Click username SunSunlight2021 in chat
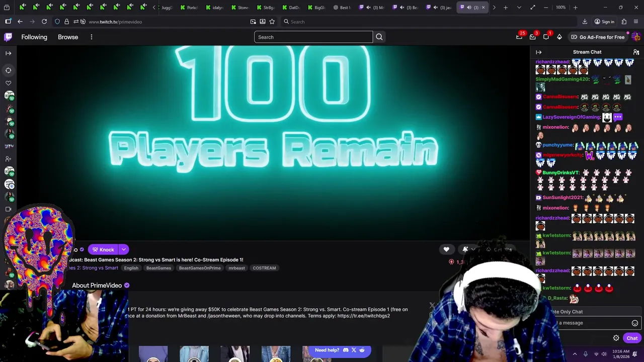 tap(562, 198)
